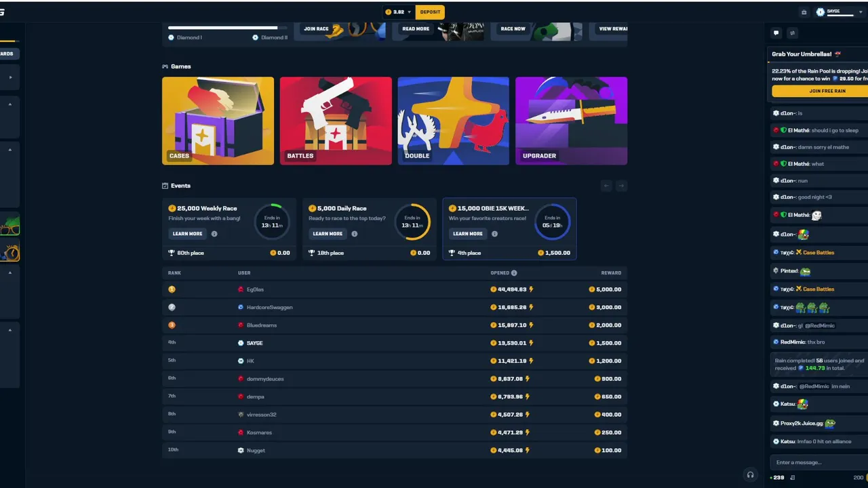Open the inventory briefcase icon in header
This screenshot has width=868, height=488.
click(804, 12)
